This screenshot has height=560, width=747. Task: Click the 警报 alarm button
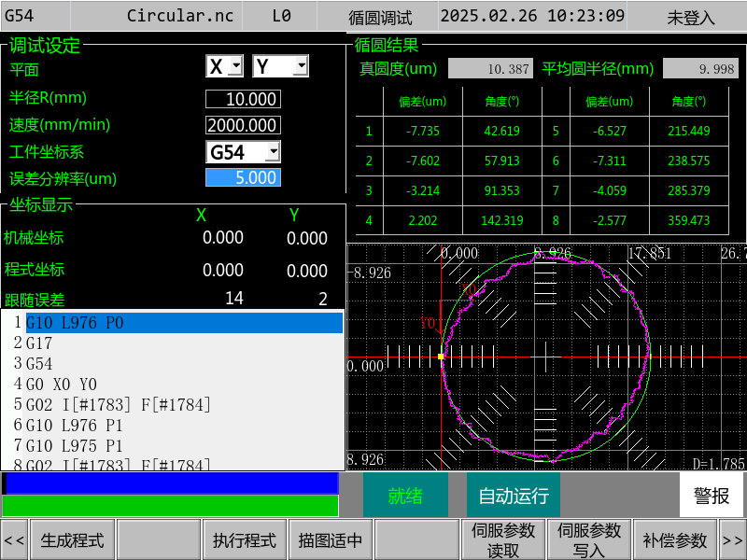(712, 496)
